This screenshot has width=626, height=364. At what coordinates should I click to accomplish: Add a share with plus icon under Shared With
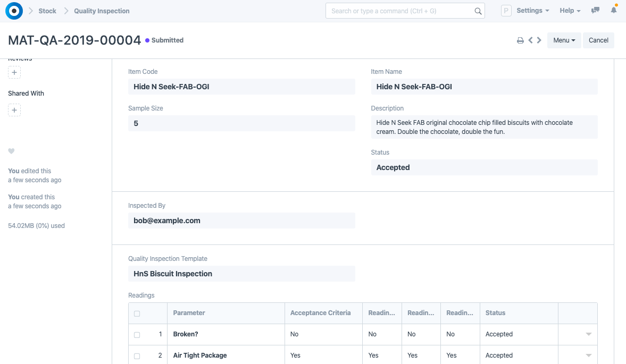pos(14,110)
